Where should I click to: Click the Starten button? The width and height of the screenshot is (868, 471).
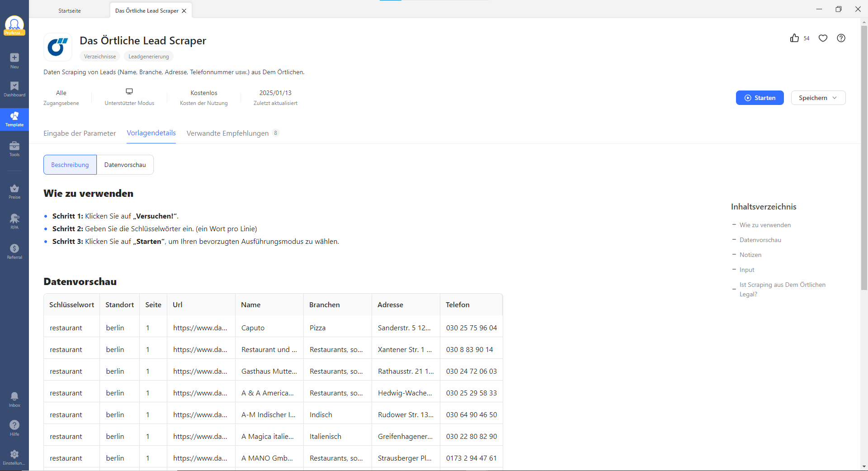point(760,98)
